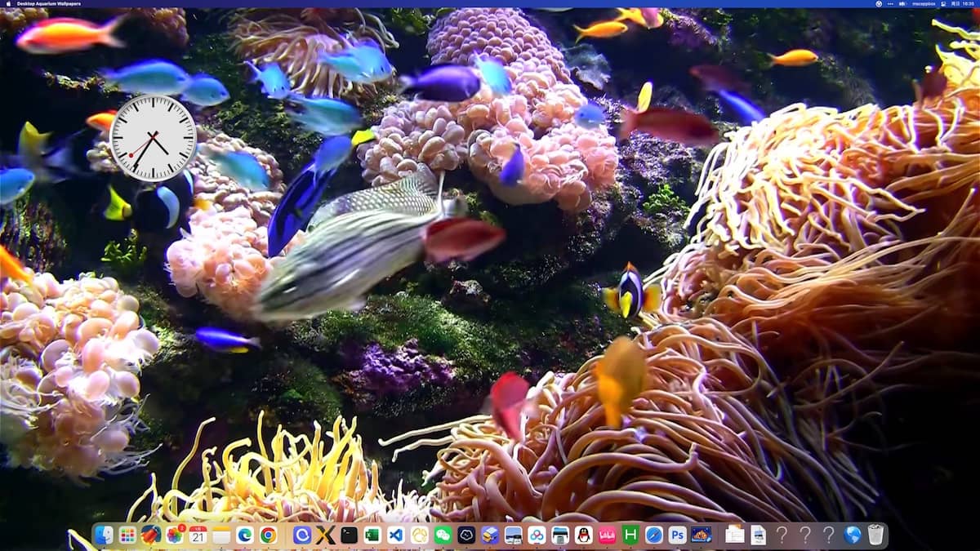Open Desktop Aquarium Wallpapers app menu
This screenshot has height=551, width=980.
49,4
